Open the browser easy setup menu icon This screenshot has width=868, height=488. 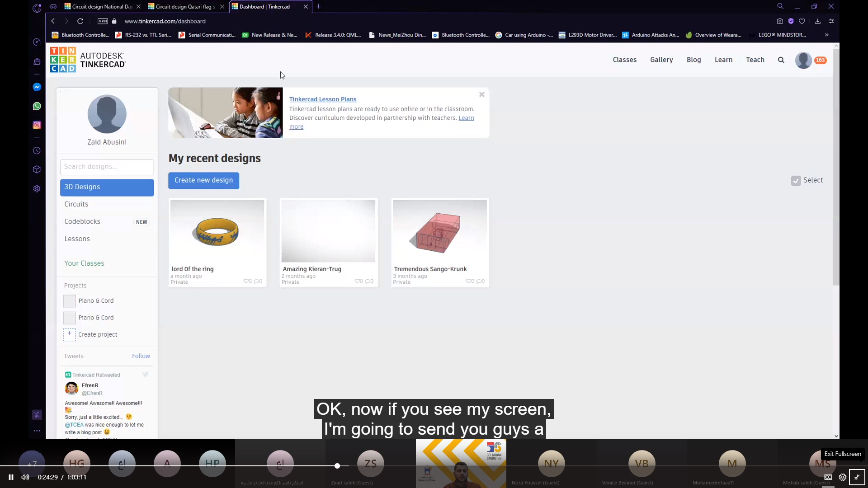pos(831,21)
